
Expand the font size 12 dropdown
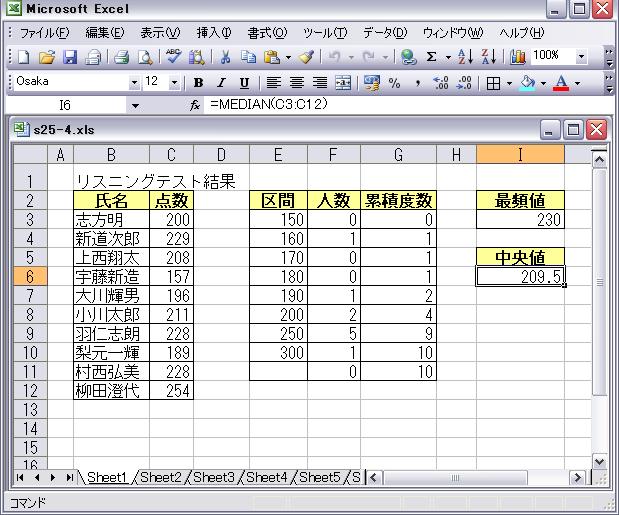174,83
